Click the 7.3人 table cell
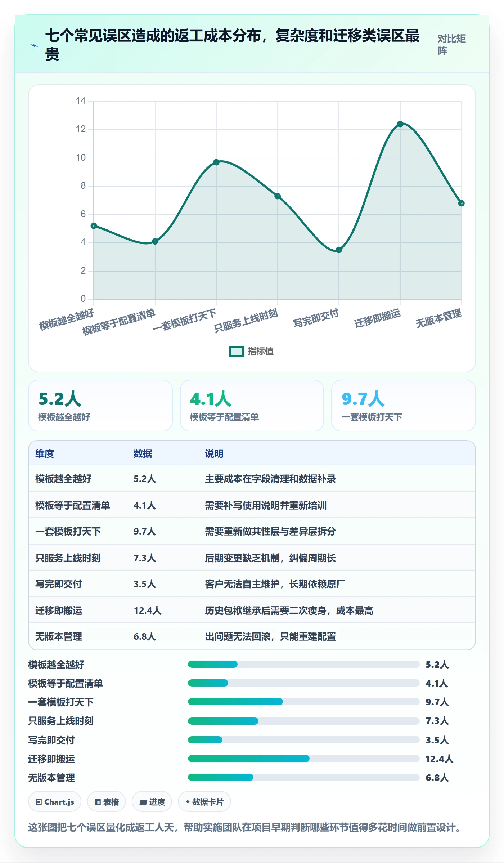 [145, 558]
